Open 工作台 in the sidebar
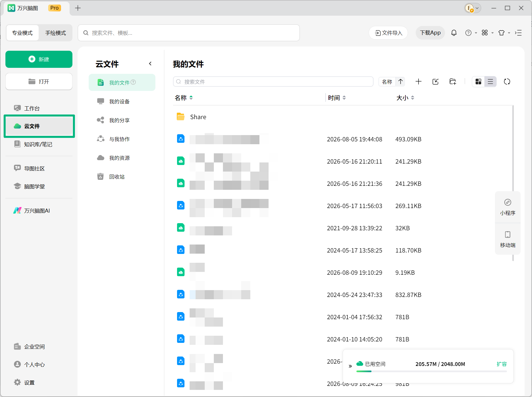The height and width of the screenshot is (397, 532). click(39, 108)
